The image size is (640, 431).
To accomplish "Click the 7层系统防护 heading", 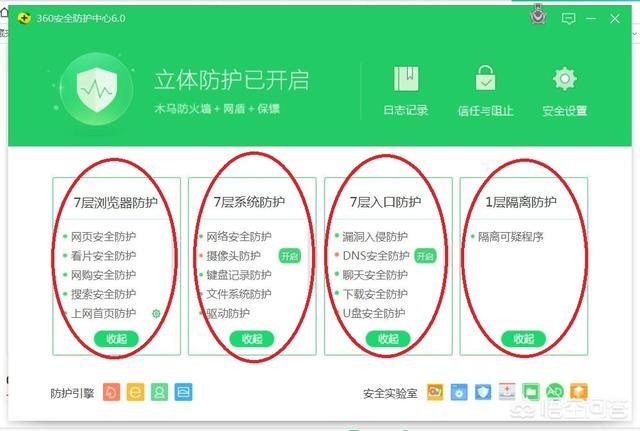I will [249, 202].
